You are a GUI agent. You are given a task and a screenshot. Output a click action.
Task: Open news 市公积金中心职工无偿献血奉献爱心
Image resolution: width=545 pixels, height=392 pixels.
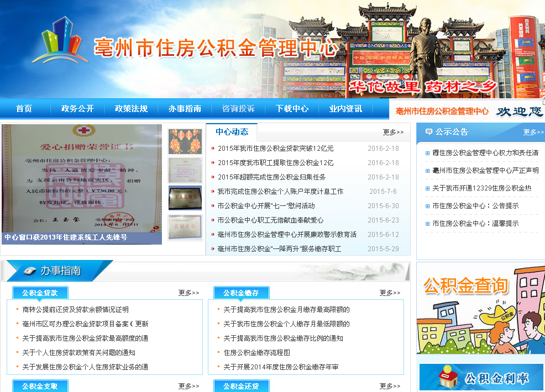point(270,220)
